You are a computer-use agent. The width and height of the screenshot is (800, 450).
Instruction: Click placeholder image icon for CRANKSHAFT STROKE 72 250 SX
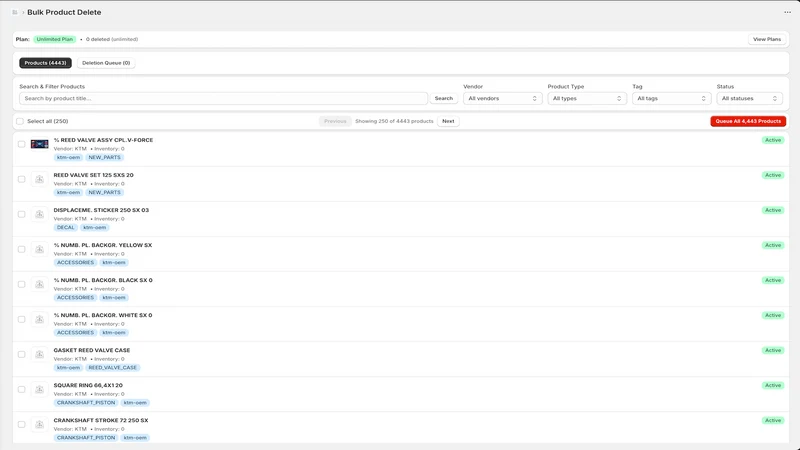[39, 424]
